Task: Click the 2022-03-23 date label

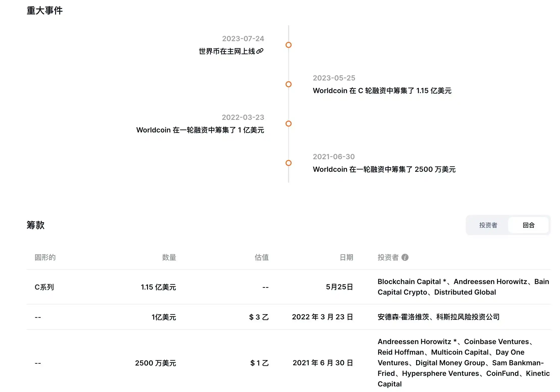Action: (x=243, y=117)
